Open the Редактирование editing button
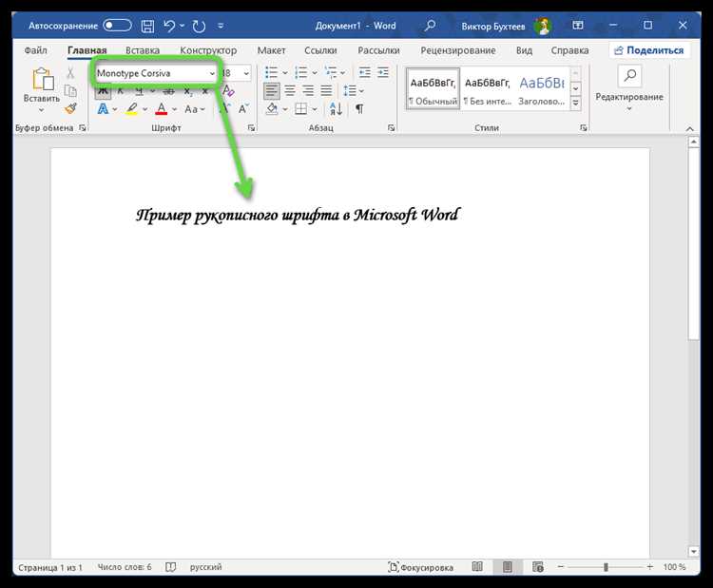The height and width of the screenshot is (588, 713). 629,89
